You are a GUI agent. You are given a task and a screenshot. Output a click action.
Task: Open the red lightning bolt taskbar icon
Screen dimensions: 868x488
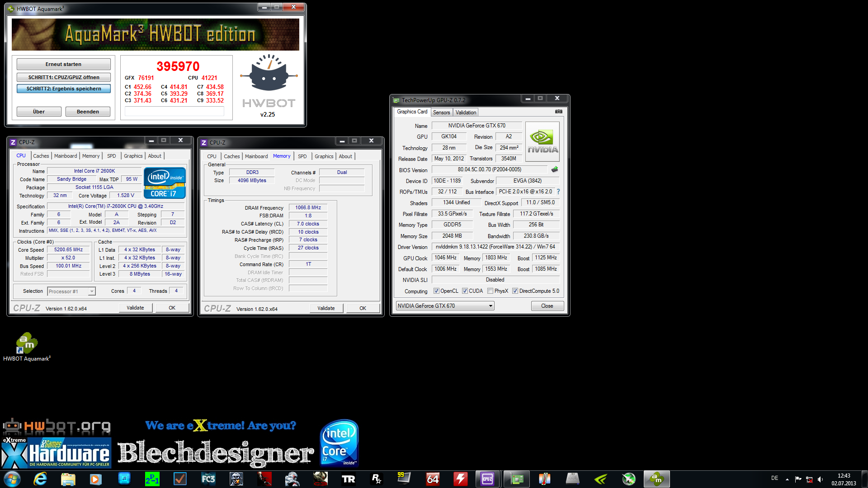(x=460, y=479)
